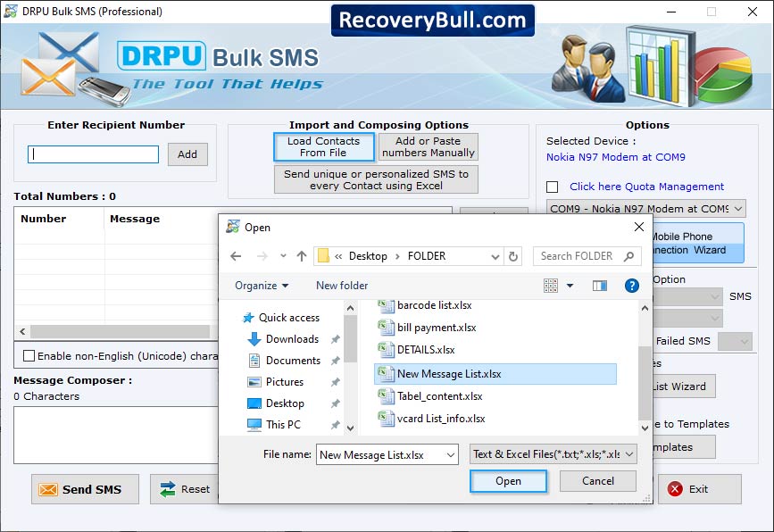Change the view layout icon

pos(551,286)
